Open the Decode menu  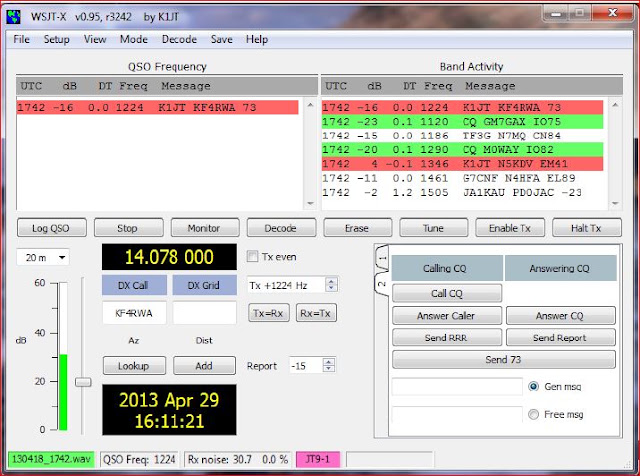179,40
